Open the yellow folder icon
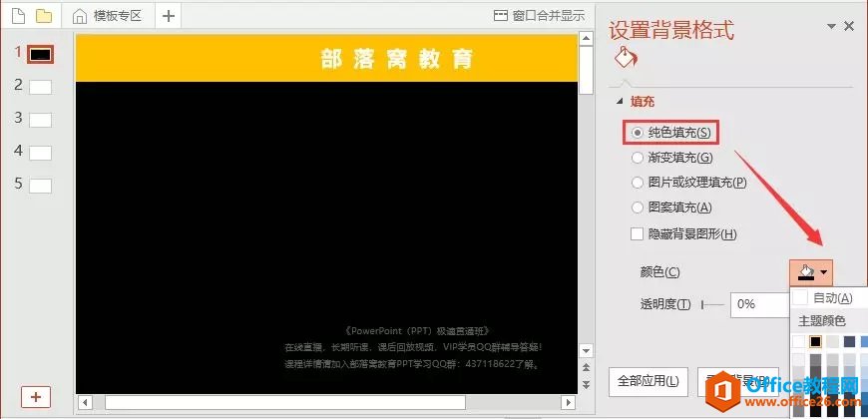Image resolution: width=868 pixels, height=419 pixels. tap(44, 16)
